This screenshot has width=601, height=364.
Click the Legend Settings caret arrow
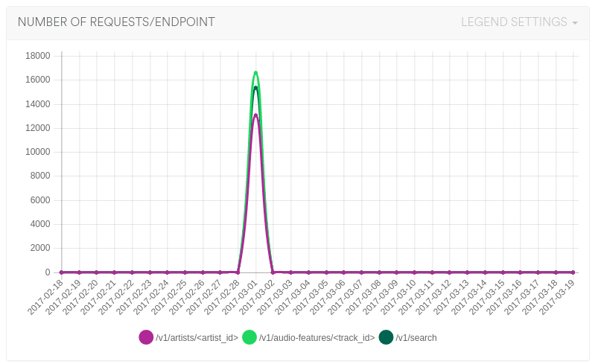tap(575, 23)
